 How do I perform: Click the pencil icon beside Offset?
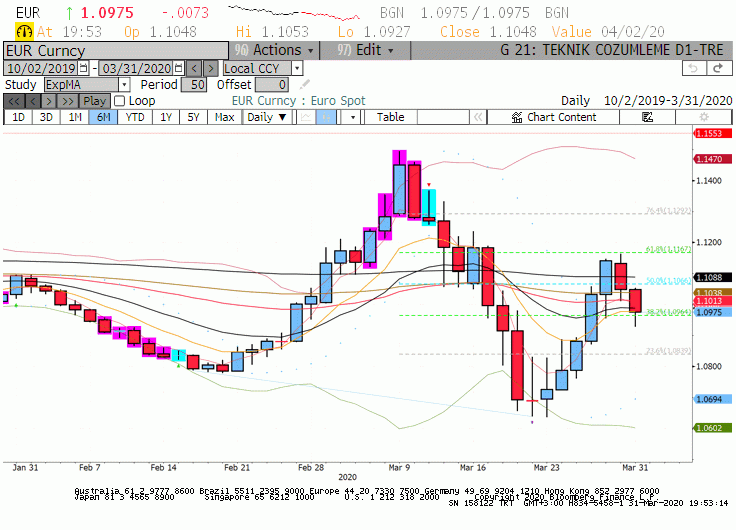coord(305,84)
